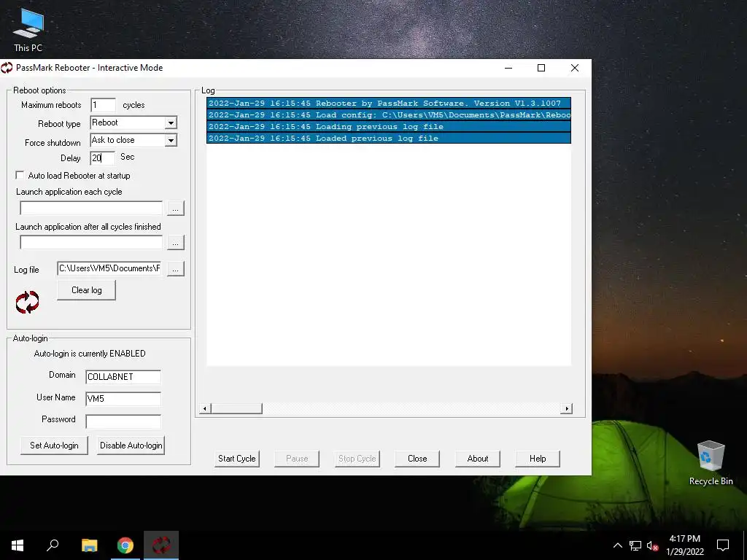Viewport: 747px width, 560px height.
Task: Click the Rebooter red arrows logo
Action: (27, 302)
